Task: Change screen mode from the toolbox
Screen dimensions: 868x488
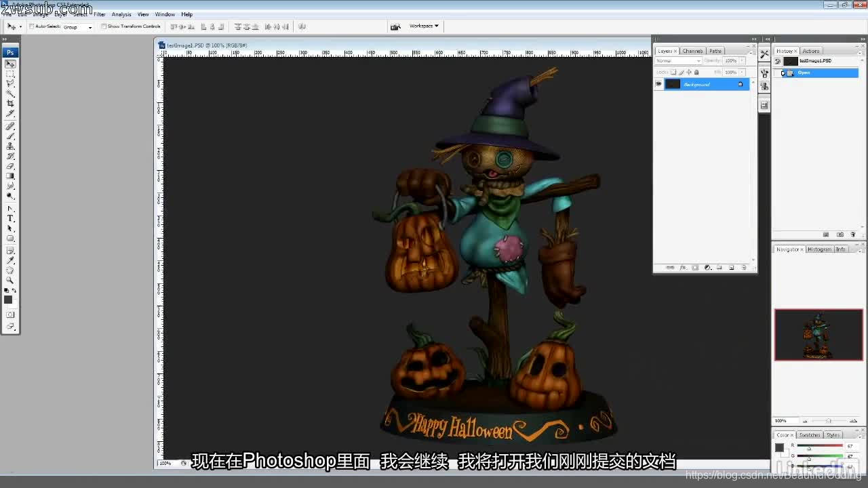Action: point(10,326)
